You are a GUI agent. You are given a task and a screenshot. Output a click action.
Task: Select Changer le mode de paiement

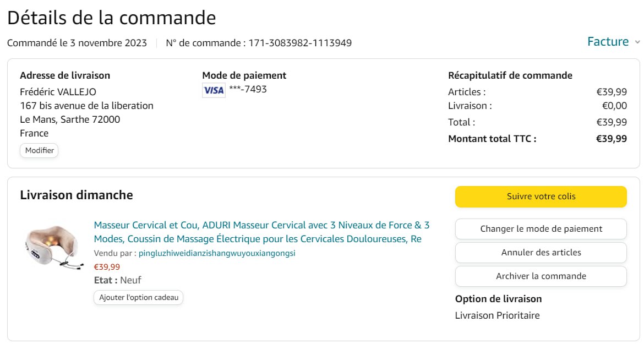[x=541, y=229]
